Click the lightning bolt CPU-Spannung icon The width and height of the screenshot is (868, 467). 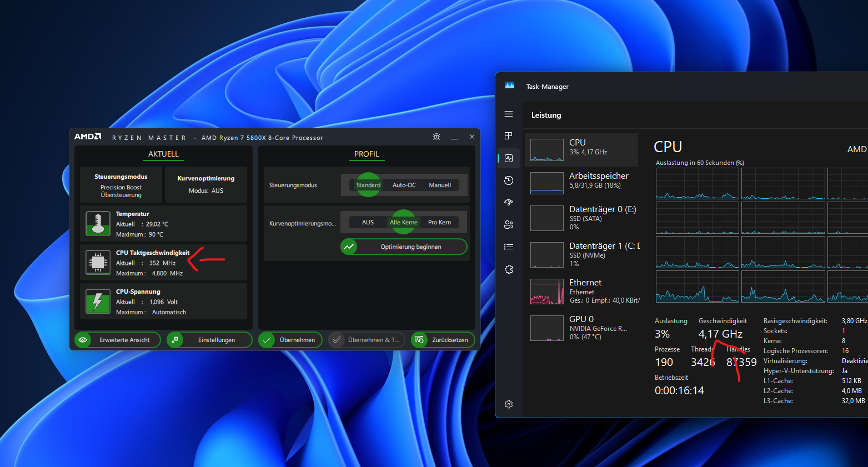click(98, 302)
